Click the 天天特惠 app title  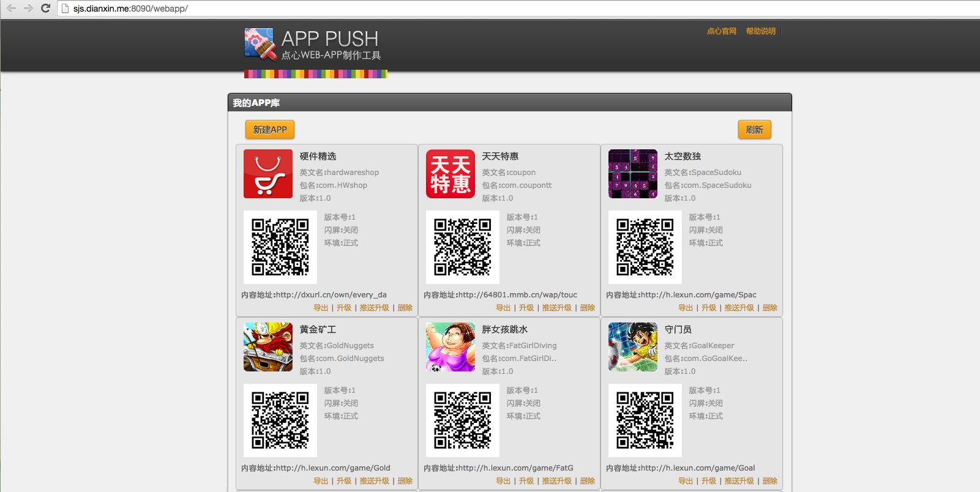coord(501,157)
